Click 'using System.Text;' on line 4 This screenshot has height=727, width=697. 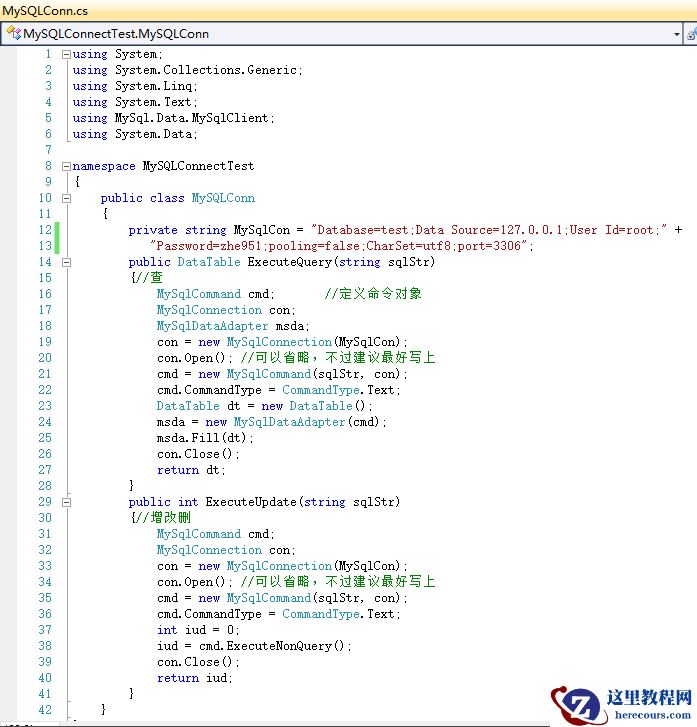click(135, 102)
